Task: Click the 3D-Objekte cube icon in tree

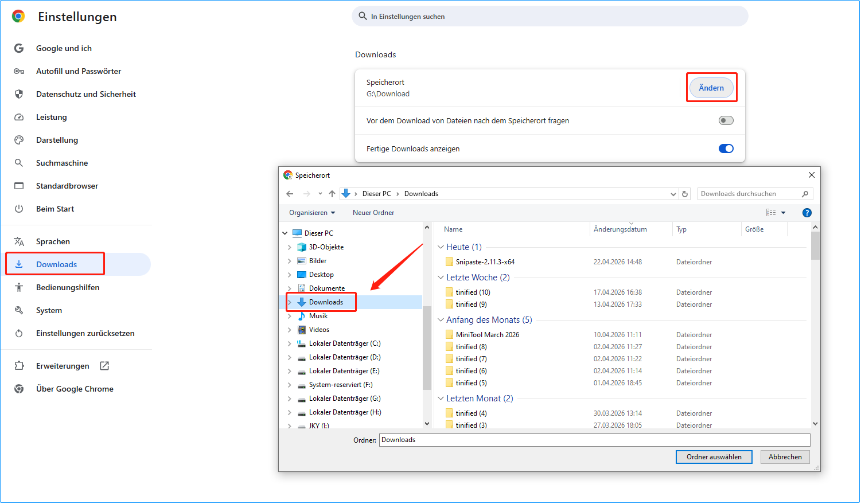Action: [x=302, y=247]
